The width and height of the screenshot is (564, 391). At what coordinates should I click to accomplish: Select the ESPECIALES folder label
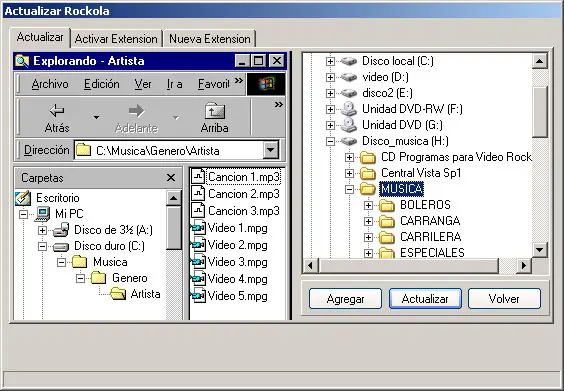pos(432,253)
